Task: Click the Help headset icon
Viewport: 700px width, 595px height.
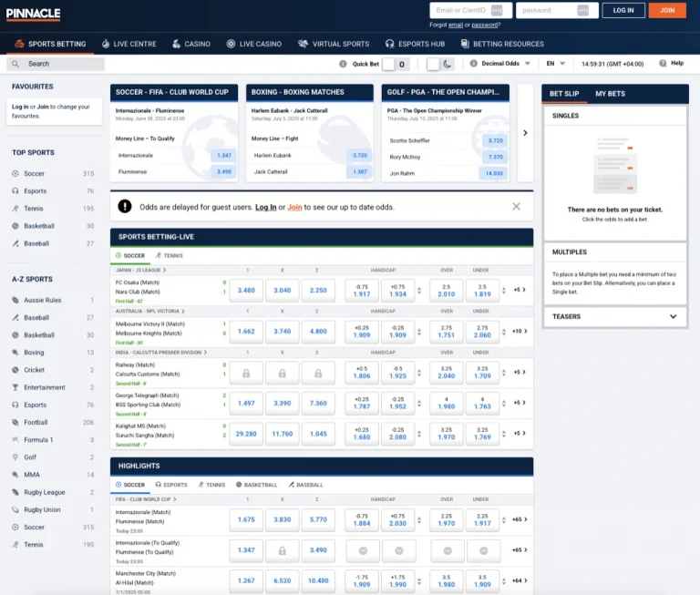Action: 663,64
